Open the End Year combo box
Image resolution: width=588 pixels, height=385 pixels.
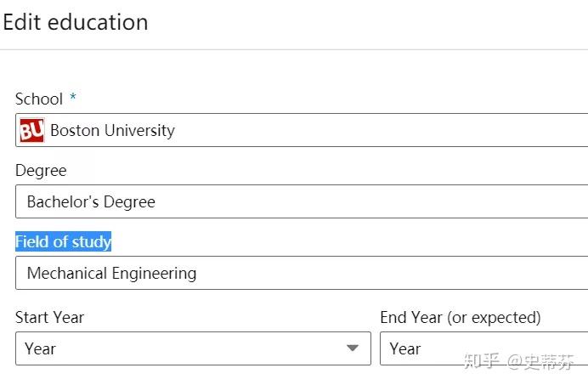click(x=483, y=348)
